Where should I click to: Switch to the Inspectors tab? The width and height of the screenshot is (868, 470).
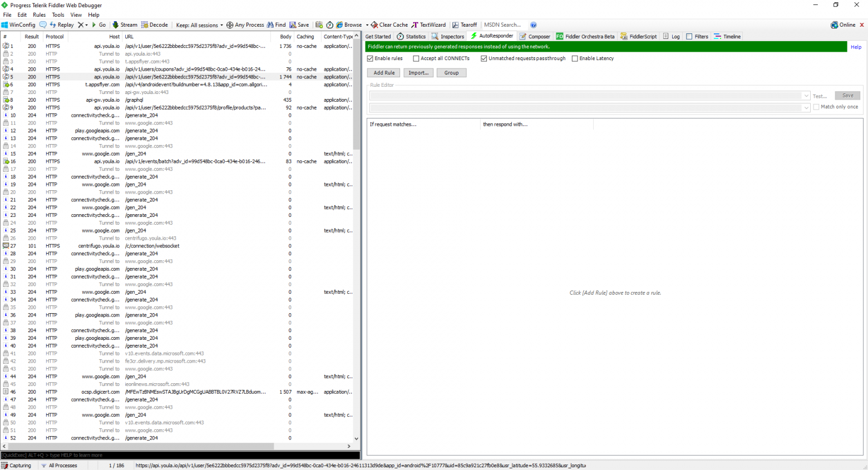448,37
